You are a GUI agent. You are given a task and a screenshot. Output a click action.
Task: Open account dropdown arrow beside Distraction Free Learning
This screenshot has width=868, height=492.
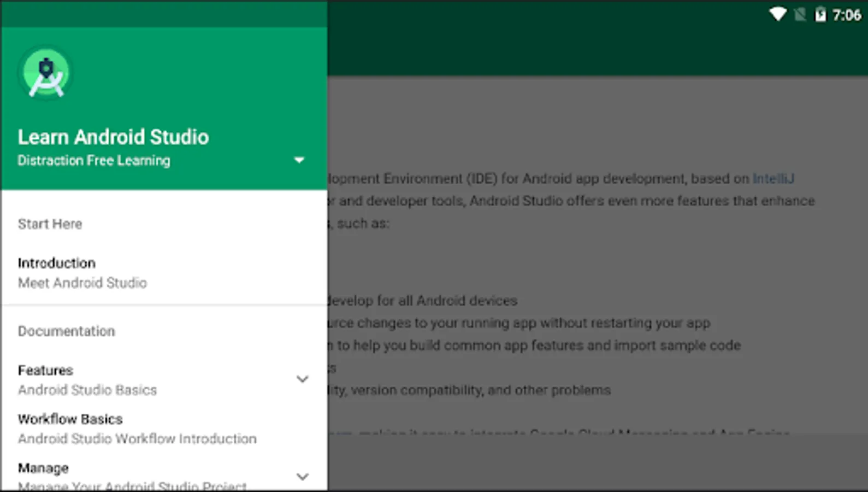coord(299,160)
